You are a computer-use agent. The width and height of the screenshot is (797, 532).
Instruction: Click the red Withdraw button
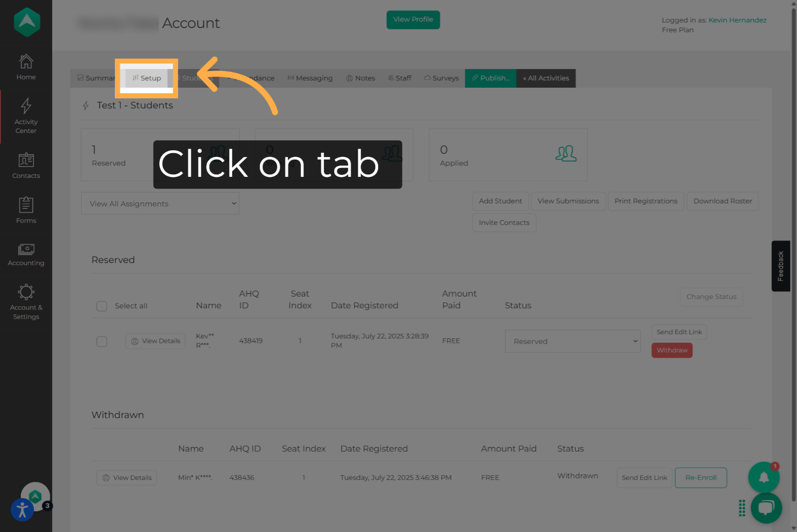[x=672, y=350]
